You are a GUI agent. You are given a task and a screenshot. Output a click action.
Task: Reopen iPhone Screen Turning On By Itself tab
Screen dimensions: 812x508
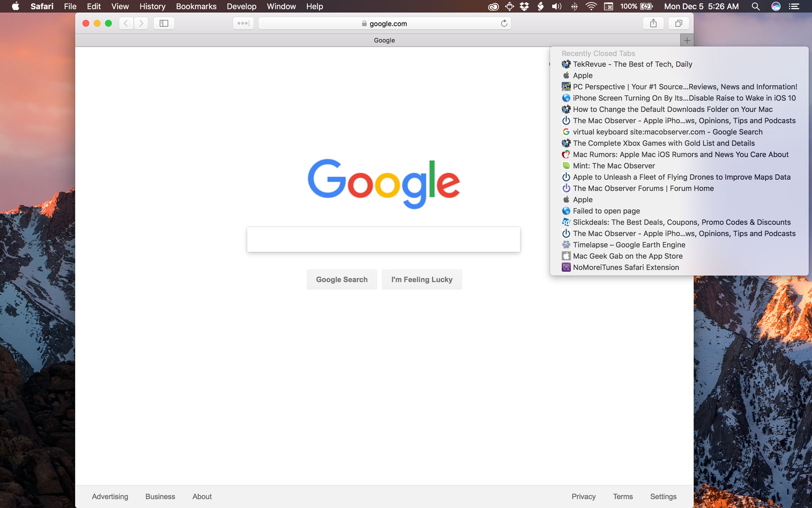679,98
